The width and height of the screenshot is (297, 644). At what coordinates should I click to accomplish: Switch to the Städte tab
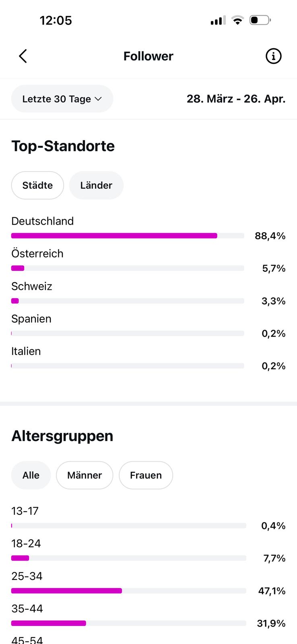click(37, 186)
